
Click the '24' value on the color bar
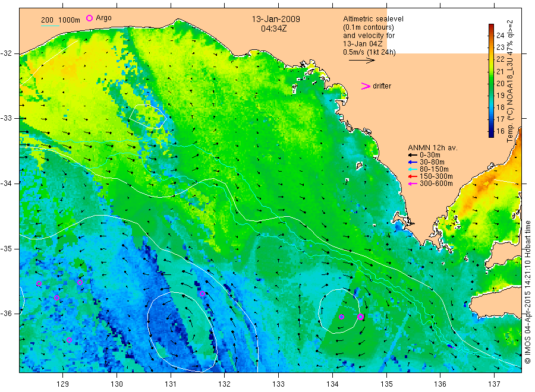[500, 36]
